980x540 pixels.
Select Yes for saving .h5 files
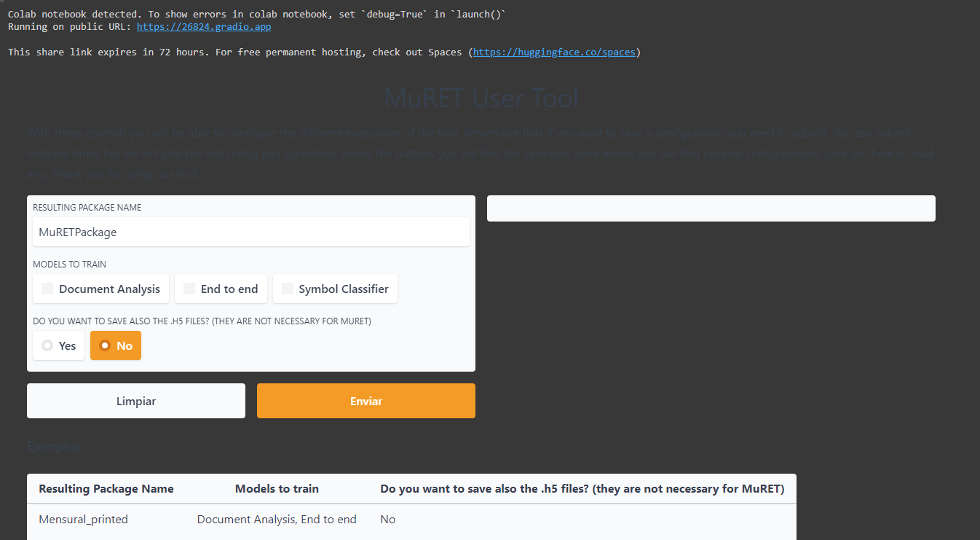point(58,345)
